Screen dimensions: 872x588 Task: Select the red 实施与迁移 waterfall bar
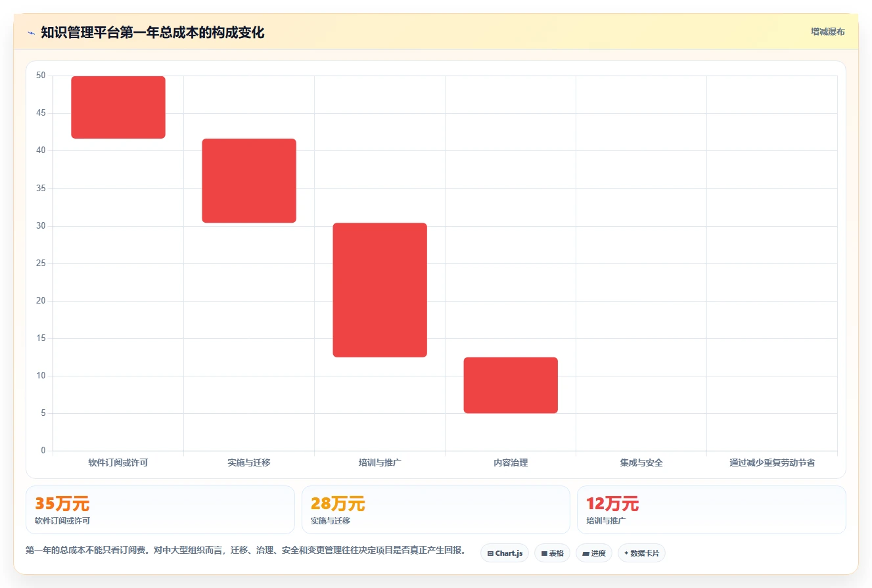[x=249, y=181]
